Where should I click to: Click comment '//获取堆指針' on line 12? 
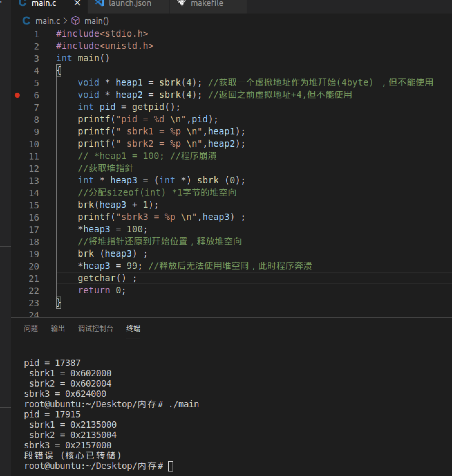[x=105, y=168]
